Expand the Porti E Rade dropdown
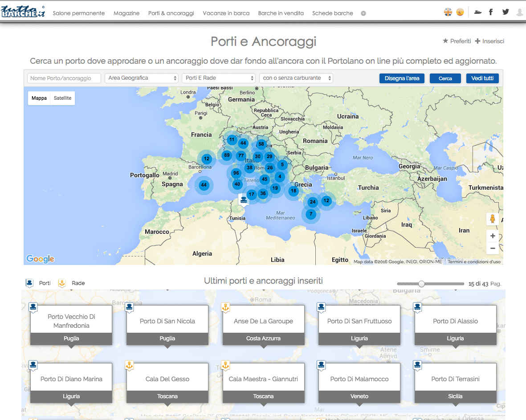526x420 pixels. (218, 78)
